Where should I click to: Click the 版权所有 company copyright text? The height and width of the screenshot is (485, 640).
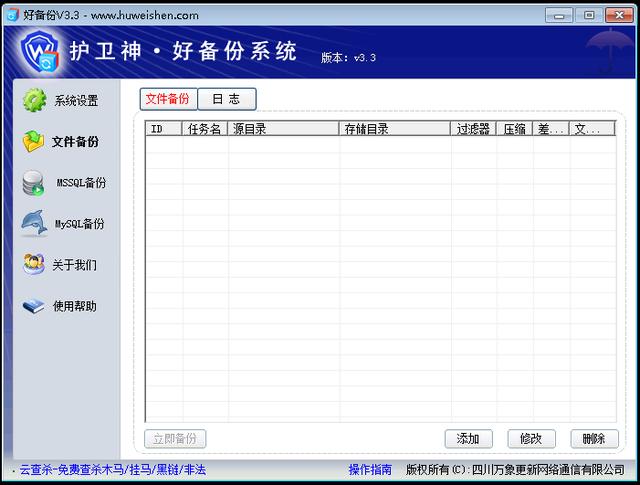pyautogui.click(x=515, y=469)
